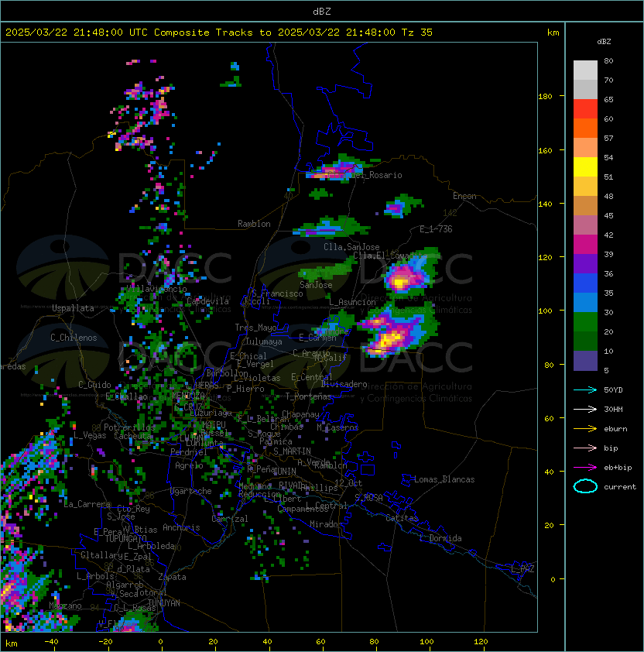Click the 'C_Chilenos' place label
This screenshot has height=652, width=644.
point(74,338)
